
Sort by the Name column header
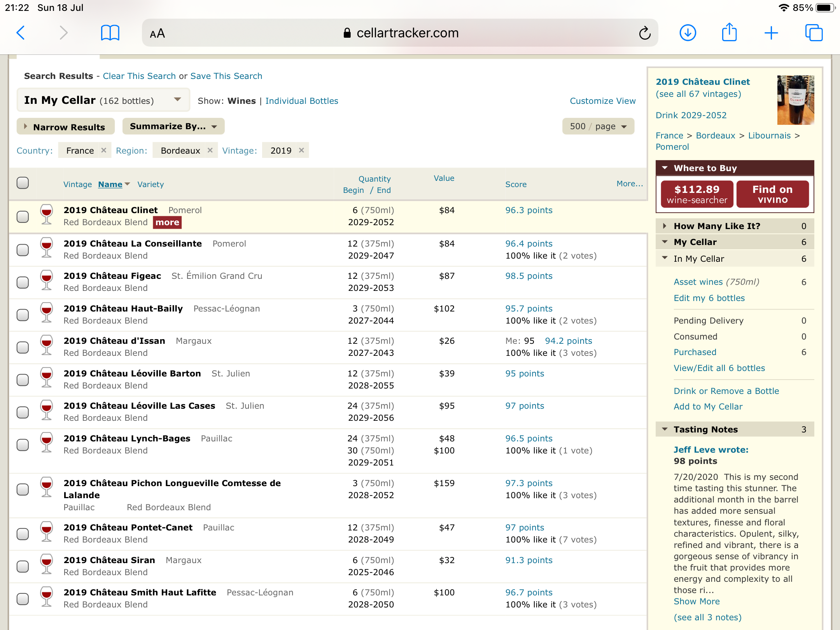point(110,184)
